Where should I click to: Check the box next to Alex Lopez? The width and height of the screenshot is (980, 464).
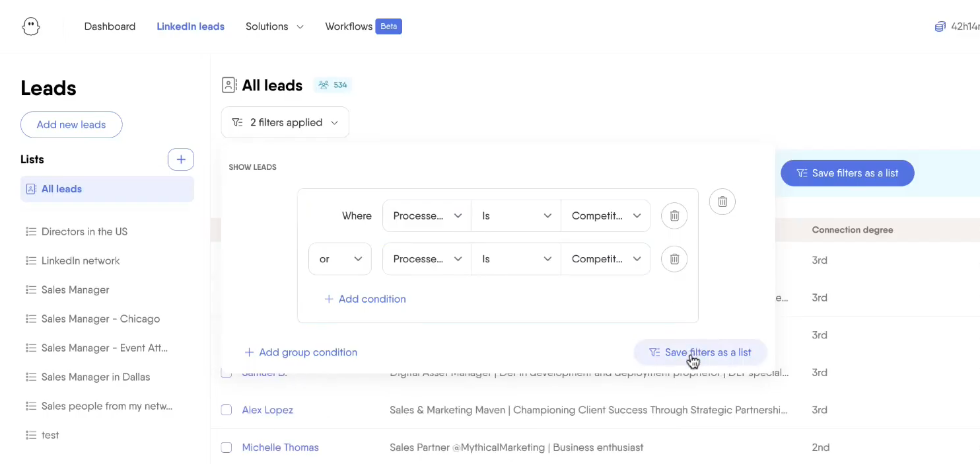click(x=227, y=410)
